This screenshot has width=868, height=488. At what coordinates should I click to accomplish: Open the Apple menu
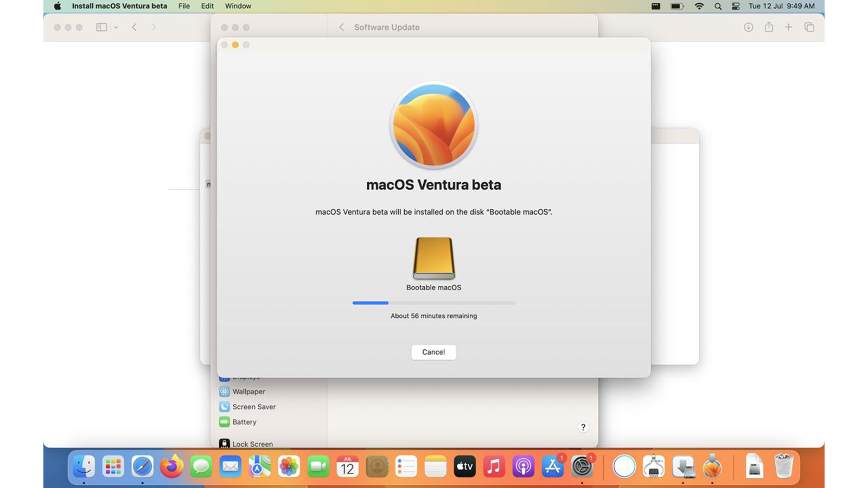click(x=58, y=6)
